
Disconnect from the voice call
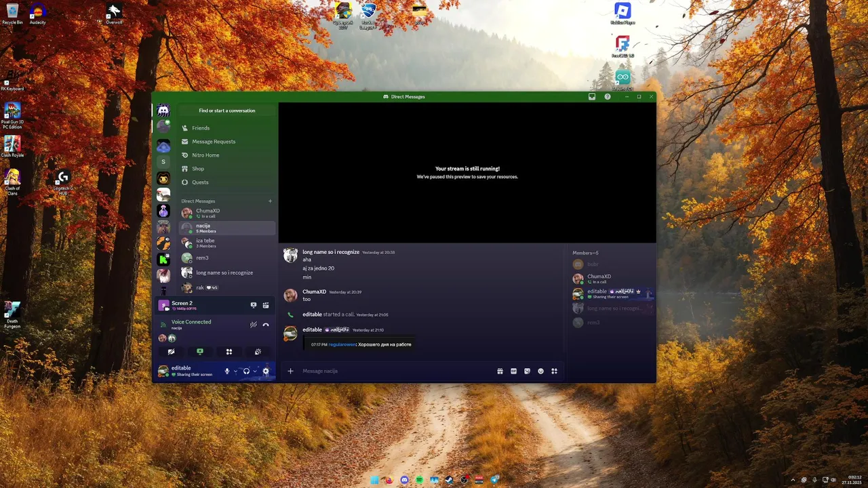[266, 325]
